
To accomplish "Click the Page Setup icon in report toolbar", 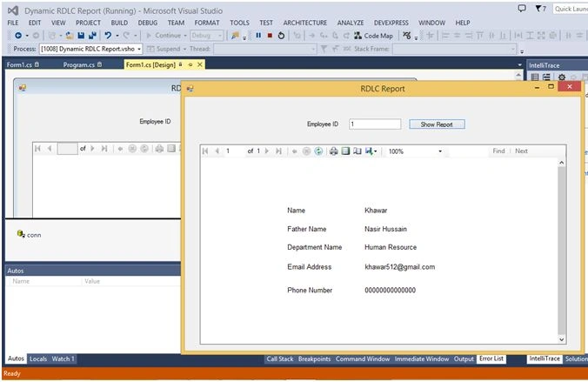I will click(x=357, y=151).
